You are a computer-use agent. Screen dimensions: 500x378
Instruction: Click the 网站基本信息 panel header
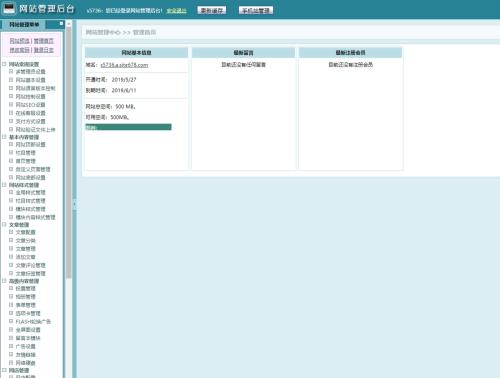point(136,53)
